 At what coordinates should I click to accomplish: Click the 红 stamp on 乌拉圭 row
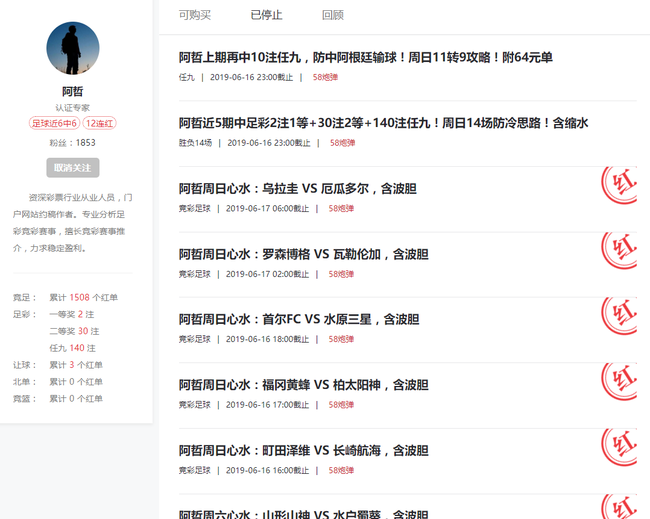pyautogui.click(x=619, y=185)
